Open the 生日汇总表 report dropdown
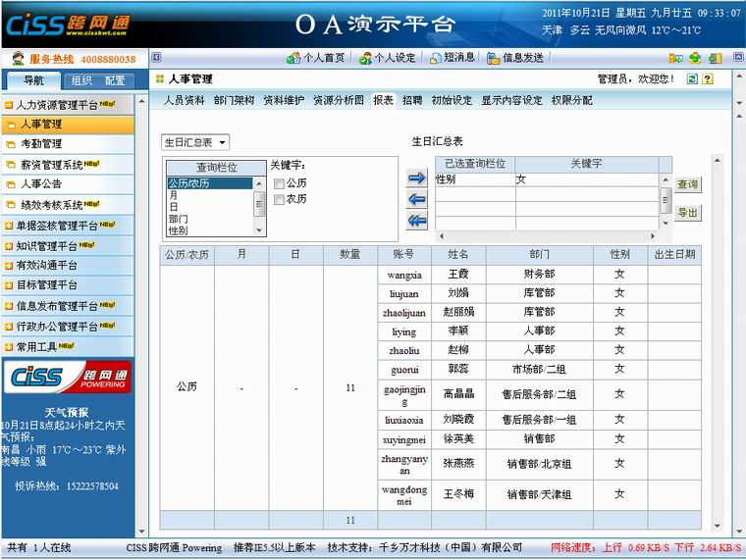Screen dimensions: 746x560 (195, 143)
